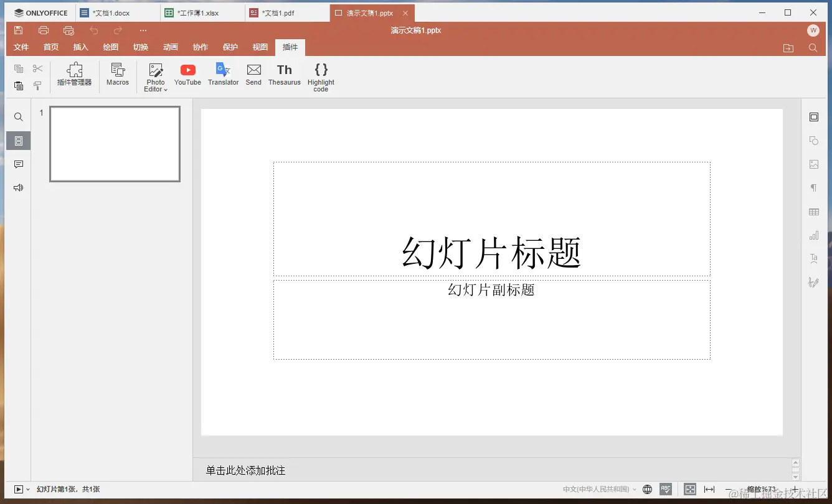Open the three-dots more options in title bar
The width and height of the screenshot is (832, 504).
(x=143, y=30)
